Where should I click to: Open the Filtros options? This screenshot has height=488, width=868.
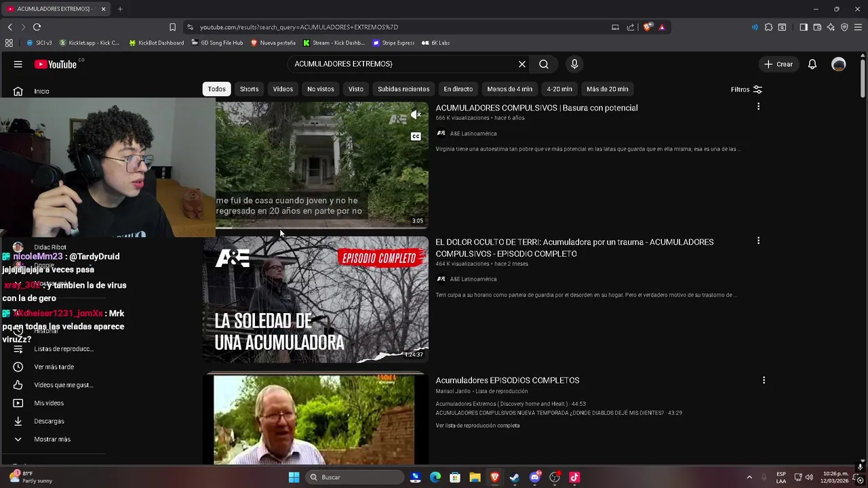click(746, 89)
